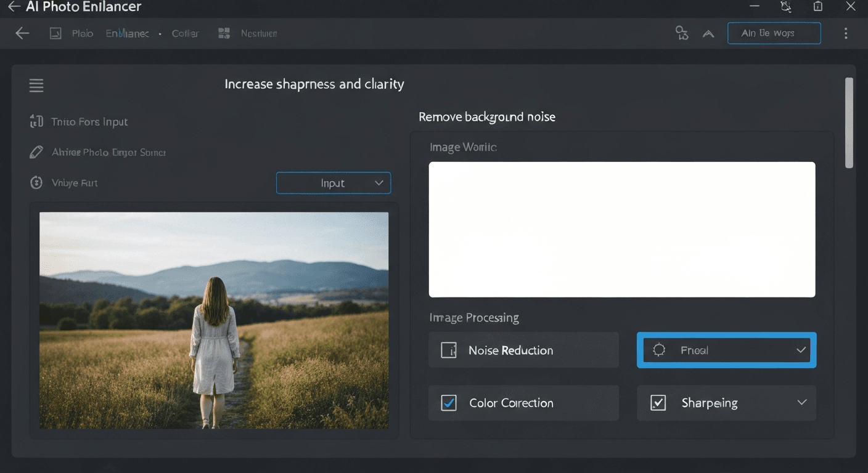This screenshot has height=473, width=868.
Task: Open the Sharpening dropdown chevron
Action: click(802, 403)
